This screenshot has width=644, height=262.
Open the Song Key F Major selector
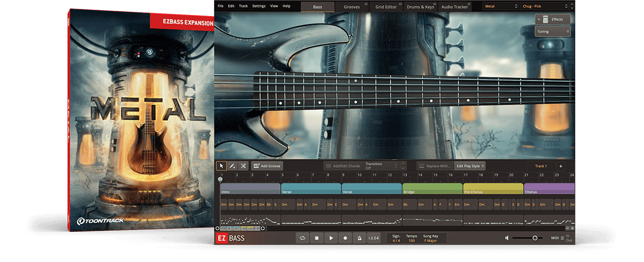point(431,241)
